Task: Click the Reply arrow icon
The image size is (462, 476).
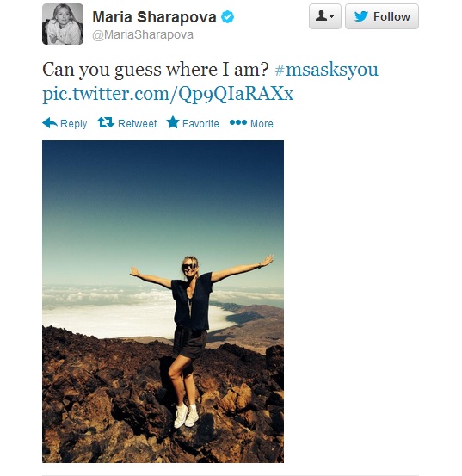Action: click(50, 123)
